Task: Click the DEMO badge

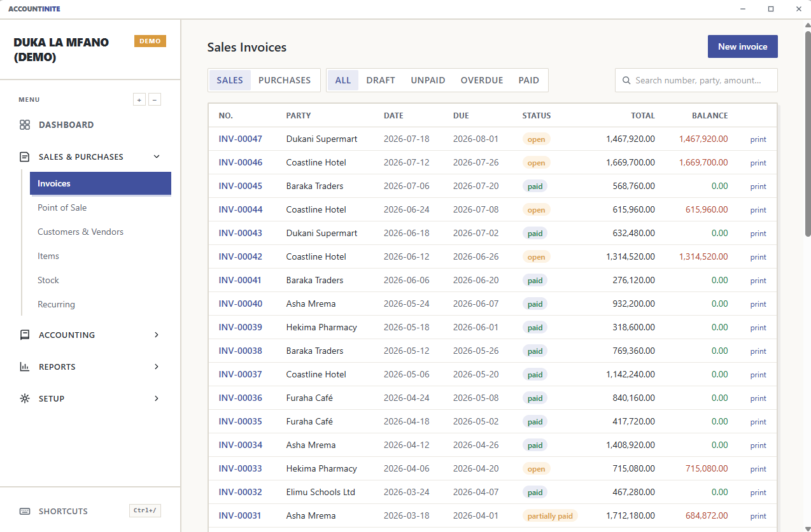Action: 150,41
